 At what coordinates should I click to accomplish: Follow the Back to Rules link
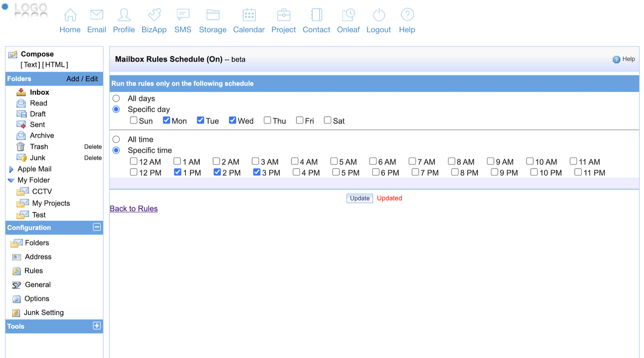133,209
